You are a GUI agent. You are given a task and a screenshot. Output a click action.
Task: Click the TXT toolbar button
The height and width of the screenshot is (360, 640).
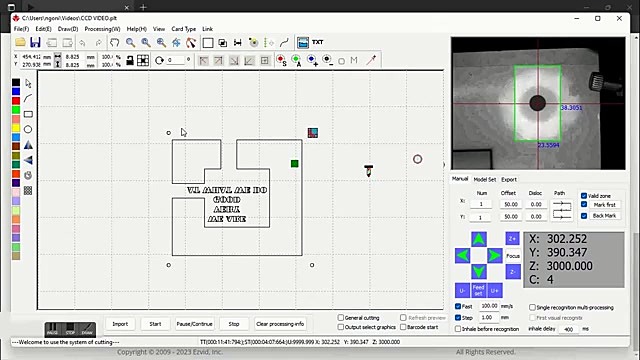[318, 42]
